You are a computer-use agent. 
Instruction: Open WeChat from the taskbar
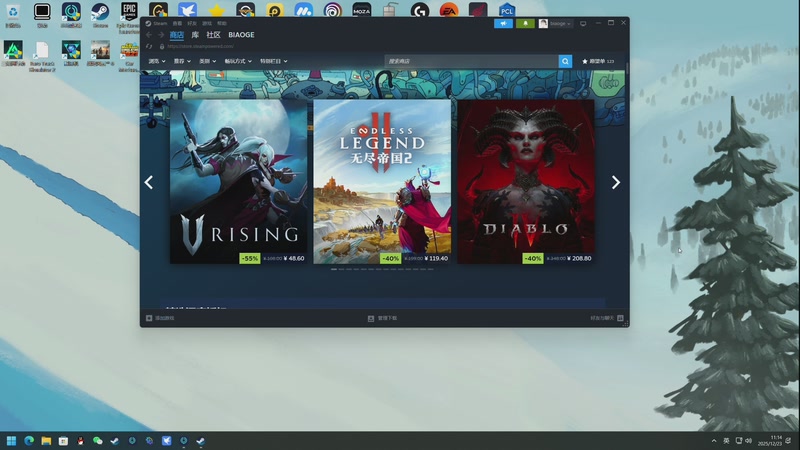pyautogui.click(x=97, y=441)
